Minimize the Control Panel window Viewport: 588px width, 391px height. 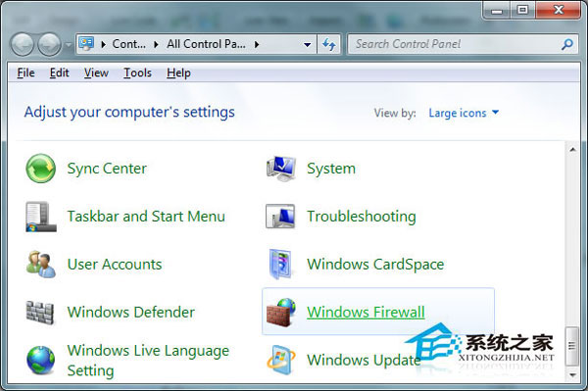497,10
